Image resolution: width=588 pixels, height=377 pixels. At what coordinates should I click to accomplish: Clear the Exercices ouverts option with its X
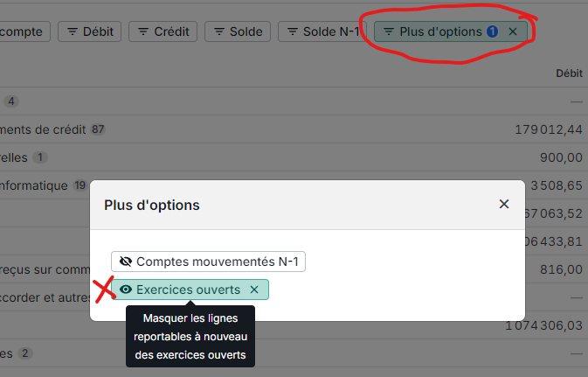pos(254,290)
